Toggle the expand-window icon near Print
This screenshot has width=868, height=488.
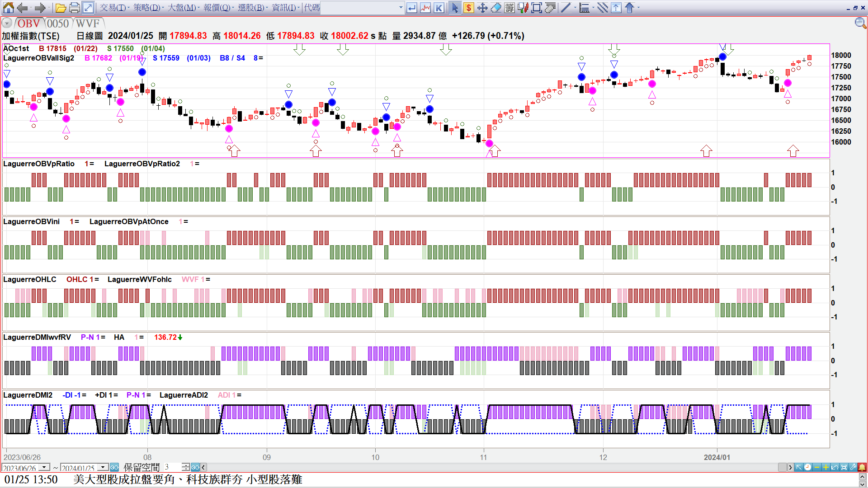coord(88,8)
